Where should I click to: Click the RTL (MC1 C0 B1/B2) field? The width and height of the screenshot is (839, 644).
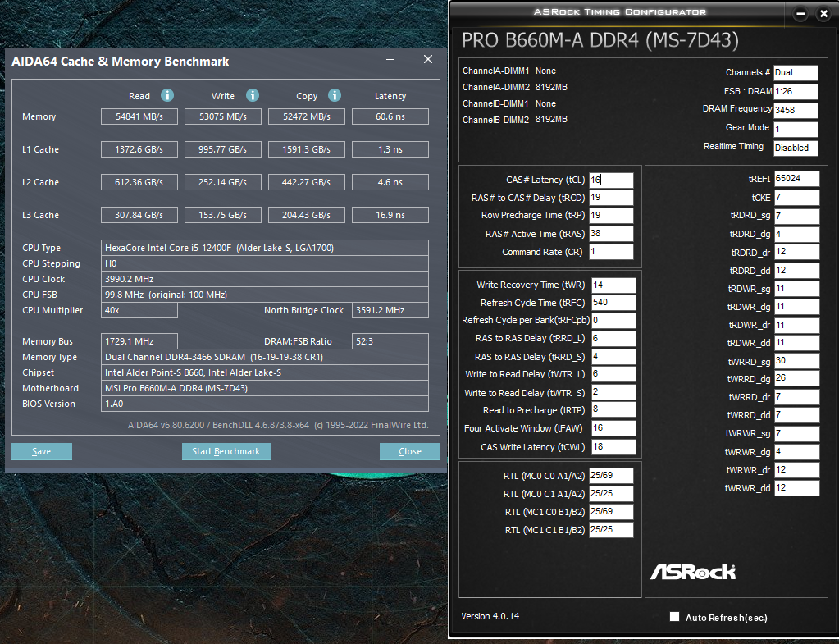(611, 512)
